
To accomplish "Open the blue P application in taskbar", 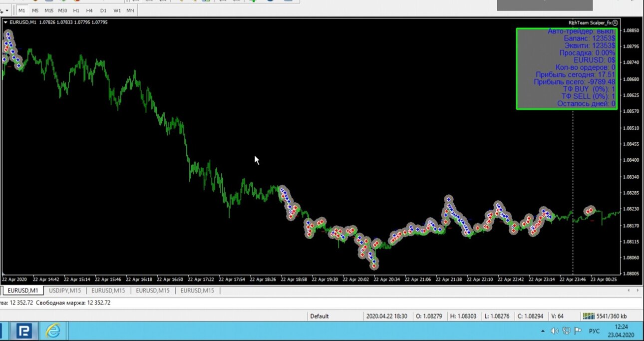I will coord(23,331).
